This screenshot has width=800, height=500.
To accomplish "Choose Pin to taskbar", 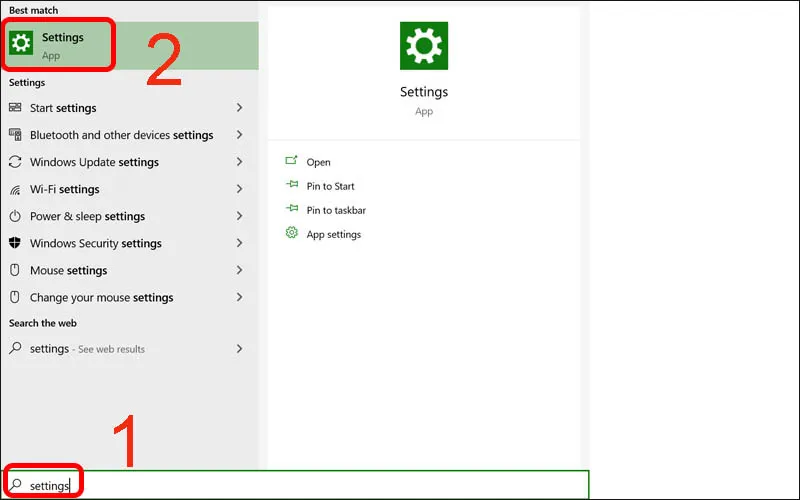I will [336, 210].
